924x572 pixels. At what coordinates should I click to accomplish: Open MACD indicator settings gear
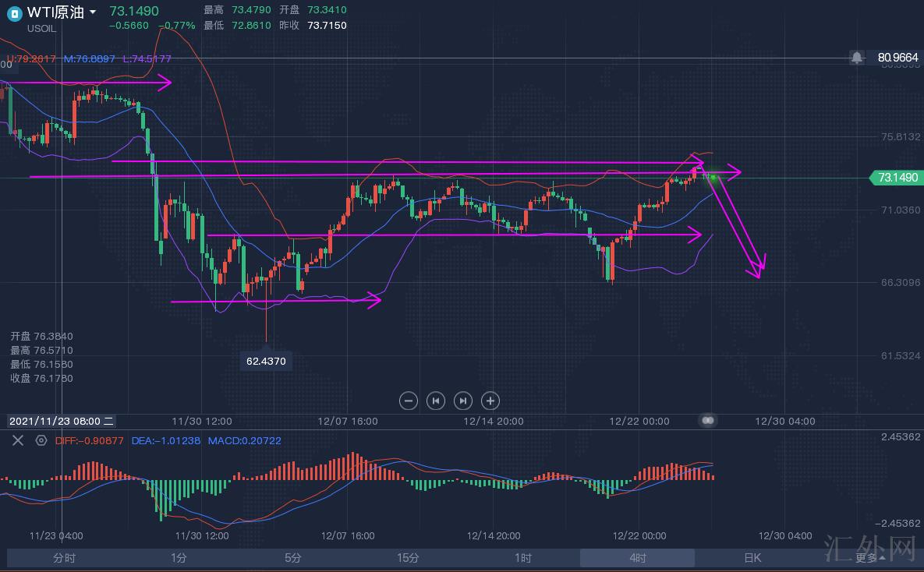(41, 440)
